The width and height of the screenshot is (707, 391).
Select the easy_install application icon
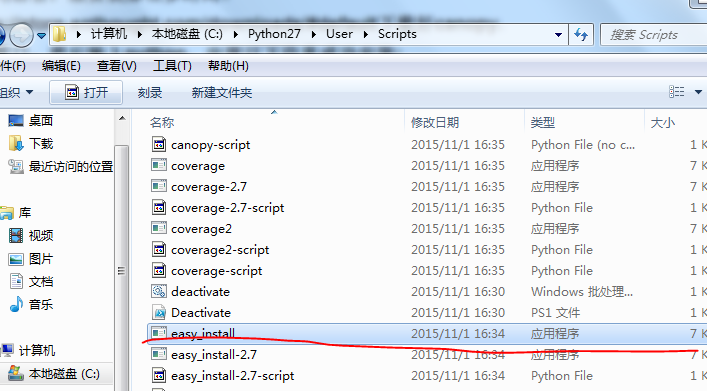[159, 333]
